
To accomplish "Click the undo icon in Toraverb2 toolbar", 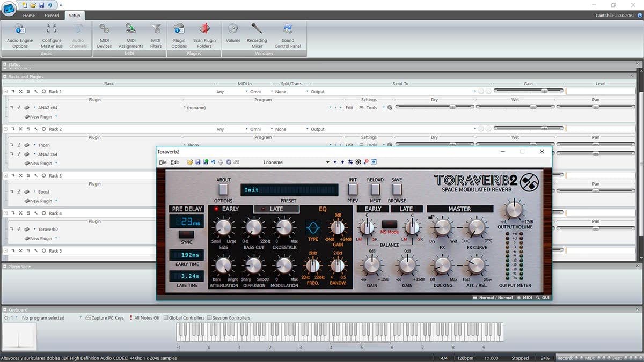I will coord(213,162).
